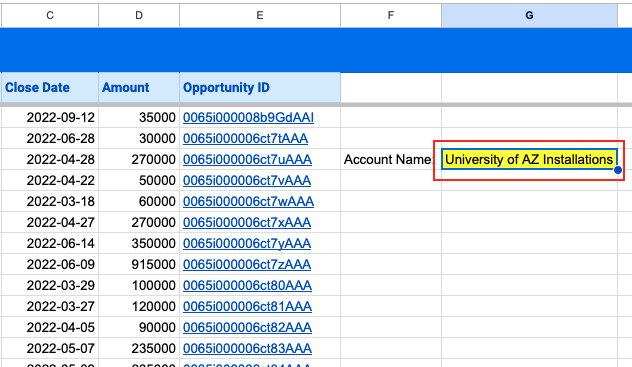Screen dimensions: 632x367
Task: Open opportunity link 0065i000006ct82AAA
Action: point(247,327)
